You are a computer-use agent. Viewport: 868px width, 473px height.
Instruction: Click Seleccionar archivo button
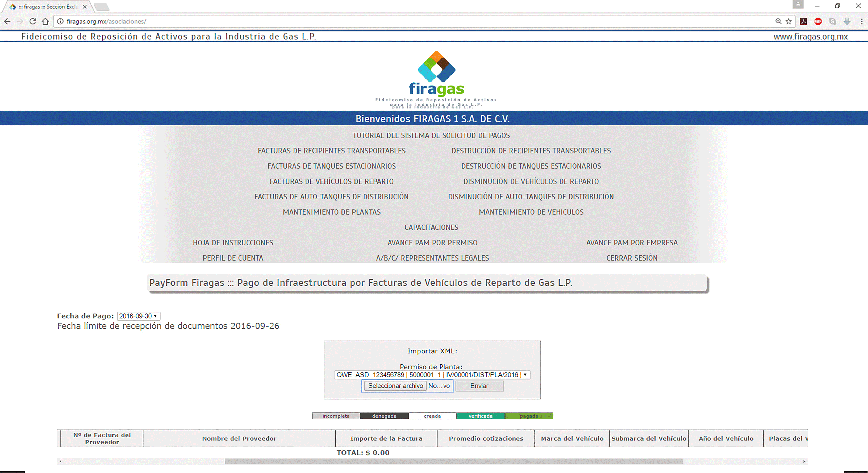(x=395, y=386)
